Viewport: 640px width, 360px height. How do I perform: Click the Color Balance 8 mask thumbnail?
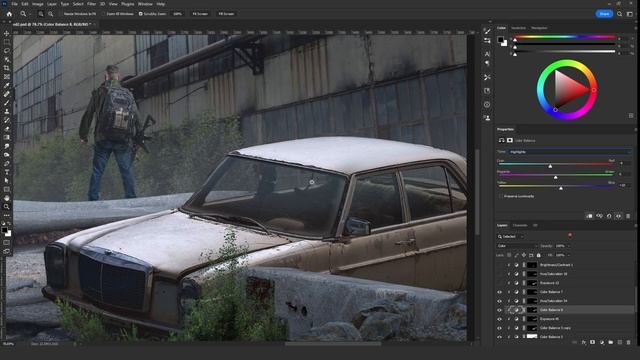532,310
